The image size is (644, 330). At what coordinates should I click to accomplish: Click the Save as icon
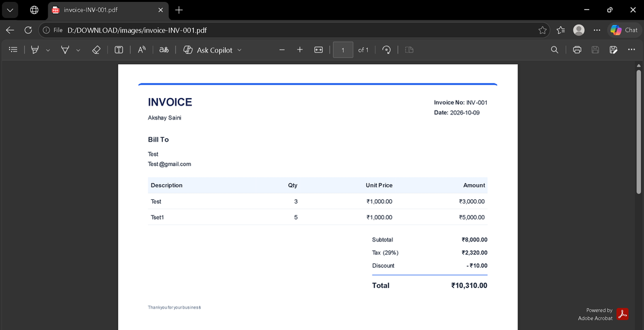tap(614, 50)
